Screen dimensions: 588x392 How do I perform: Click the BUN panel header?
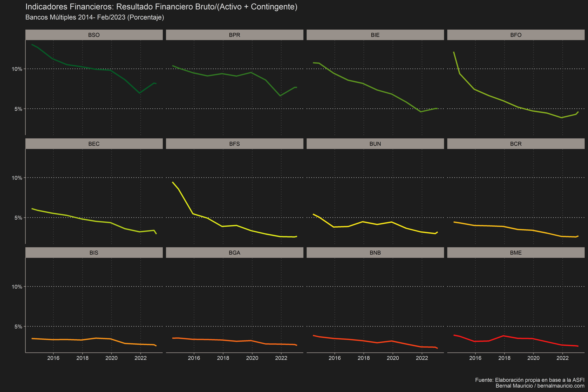(375, 144)
